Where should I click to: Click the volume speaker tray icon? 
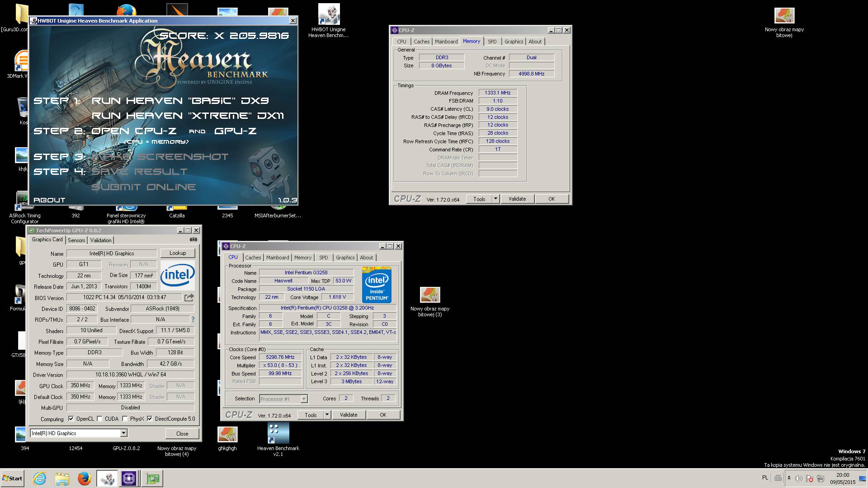pos(799,479)
